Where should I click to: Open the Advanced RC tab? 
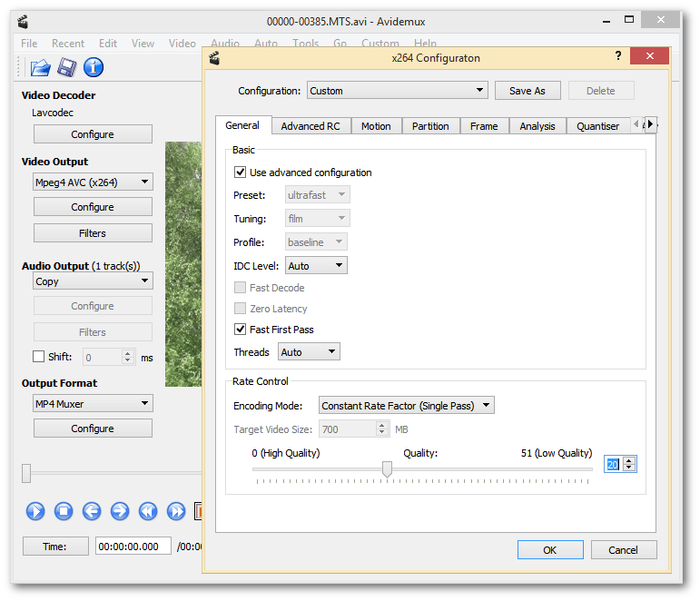point(310,126)
